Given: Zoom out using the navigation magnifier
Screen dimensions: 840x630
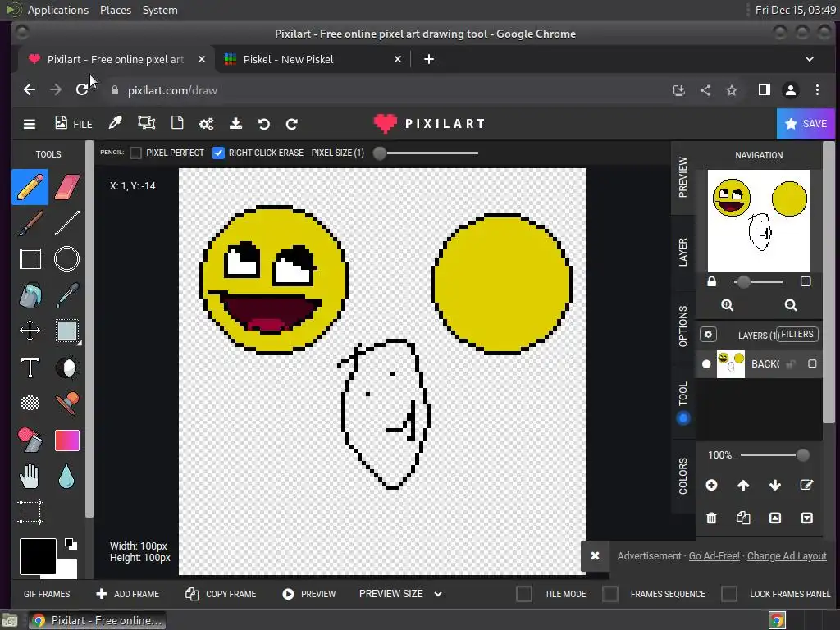Looking at the screenshot, I should tap(791, 305).
